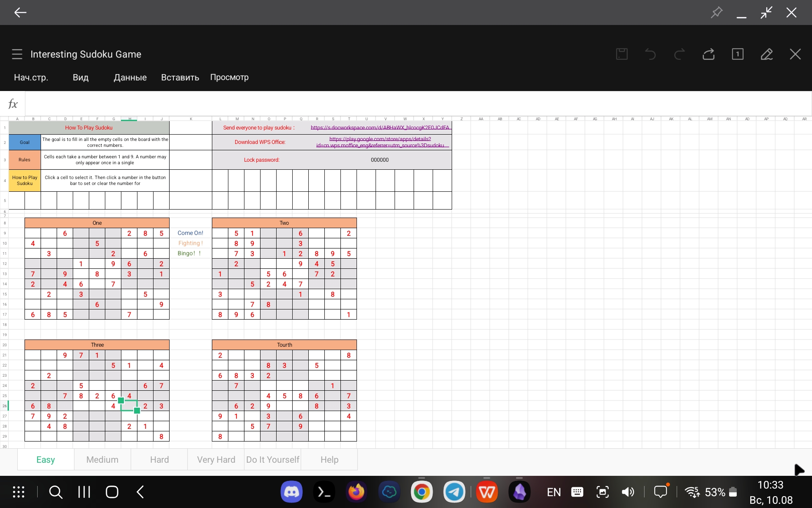Go back with the top-left arrow
812x508 pixels.
tap(19, 12)
